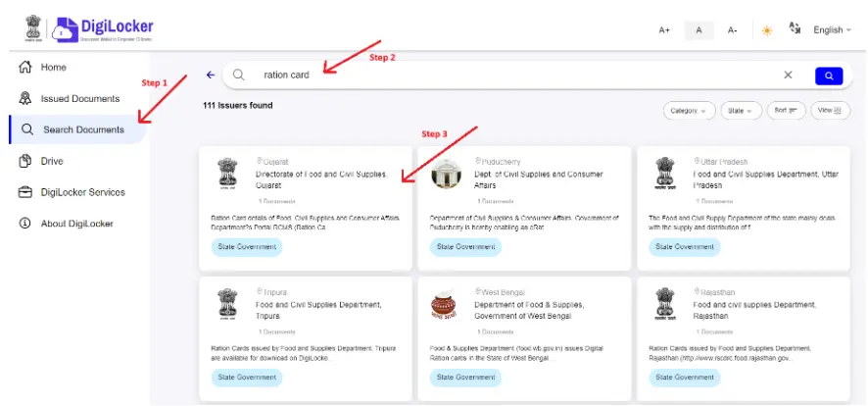Image resolution: width=868 pixels, height=406 pixels.
Task: Click the ration card search field
Action: (509, 75)
